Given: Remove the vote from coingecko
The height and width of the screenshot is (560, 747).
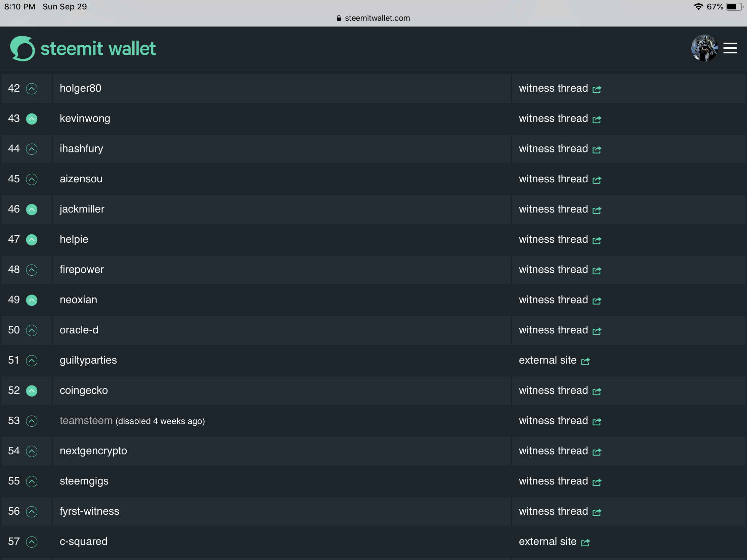Looking at the screenshot, I should (x=32, y=391).
